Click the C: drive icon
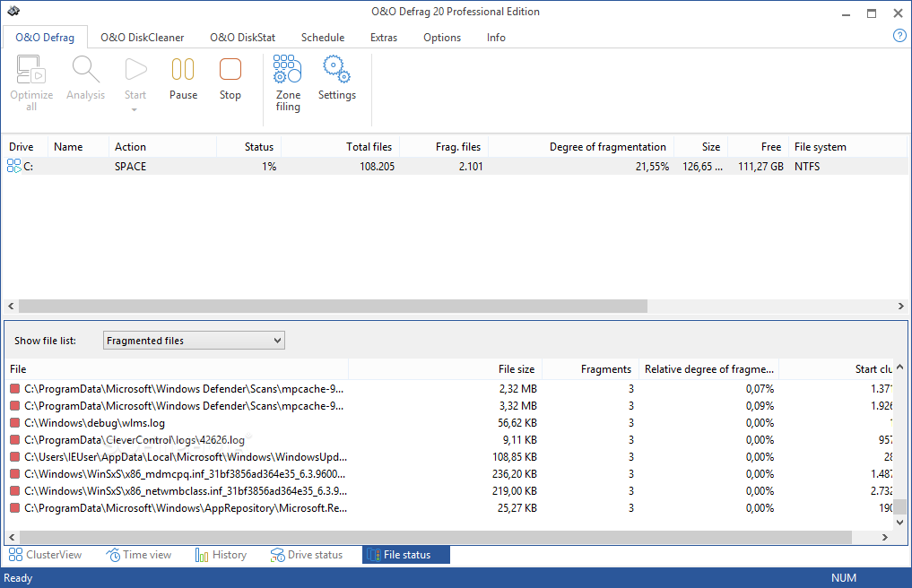This screenshot has width=912, height=588. (14, 167)
